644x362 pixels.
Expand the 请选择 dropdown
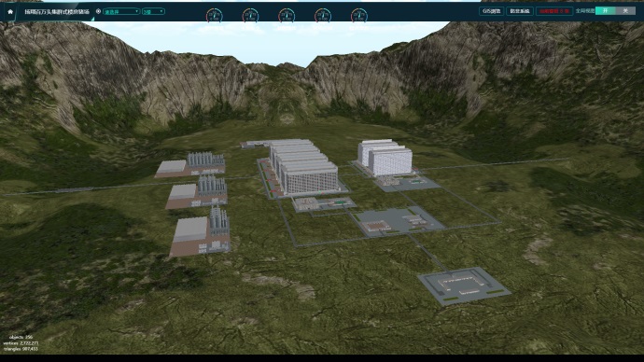click(x=121, y=11)
